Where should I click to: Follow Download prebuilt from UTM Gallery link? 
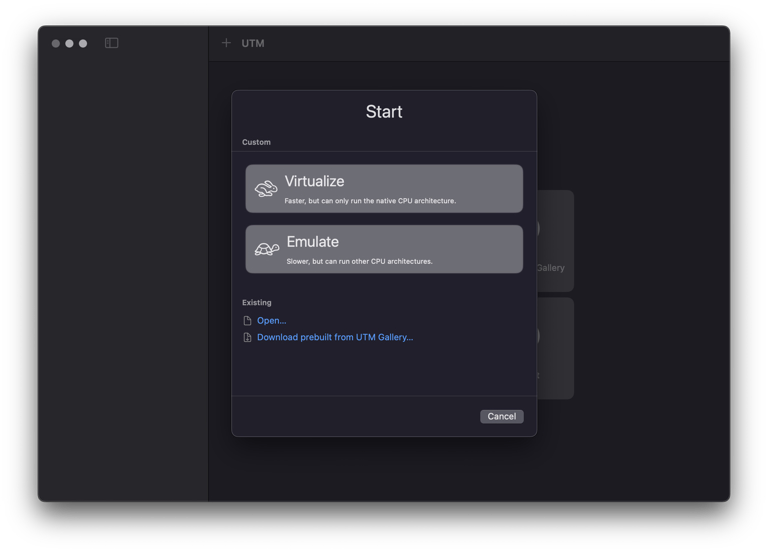tap(334, 338)
